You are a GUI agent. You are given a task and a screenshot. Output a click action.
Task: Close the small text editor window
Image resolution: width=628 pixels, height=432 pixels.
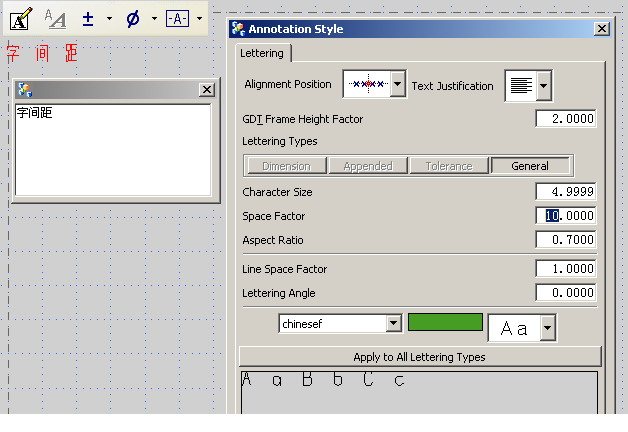pyautogui.click(x=207, y=89)
